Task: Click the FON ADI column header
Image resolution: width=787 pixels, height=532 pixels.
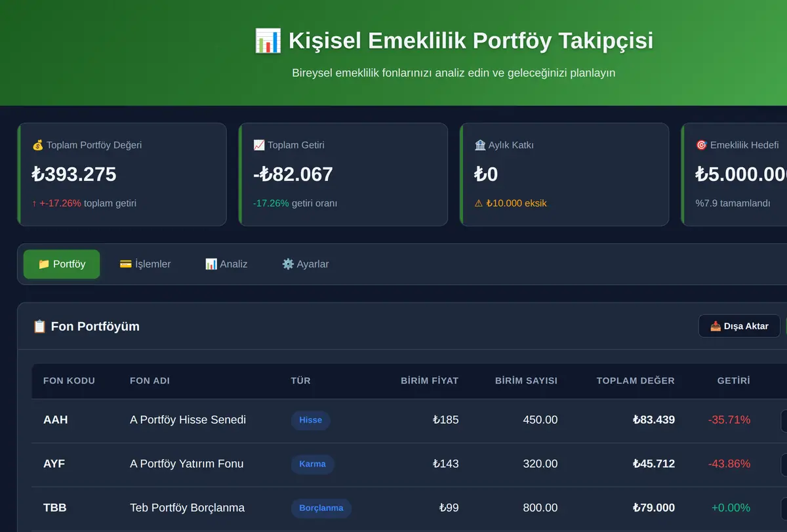Action: 150,380
